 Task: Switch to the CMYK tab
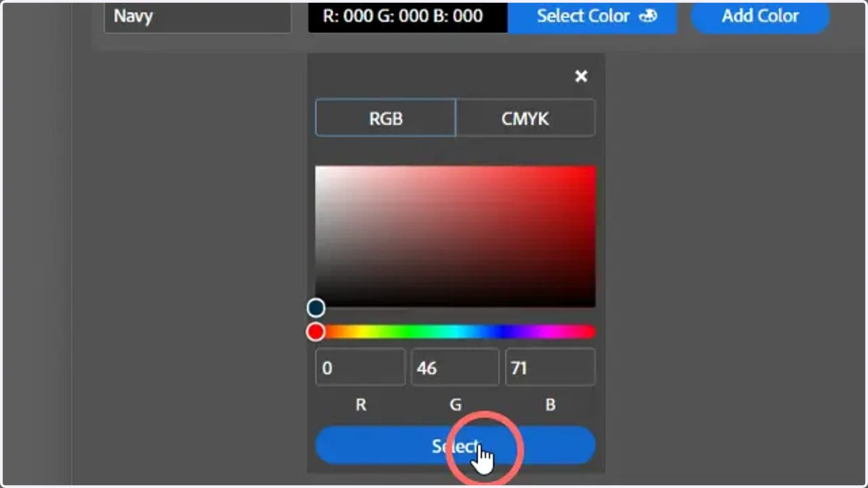[x=526, y=118]
